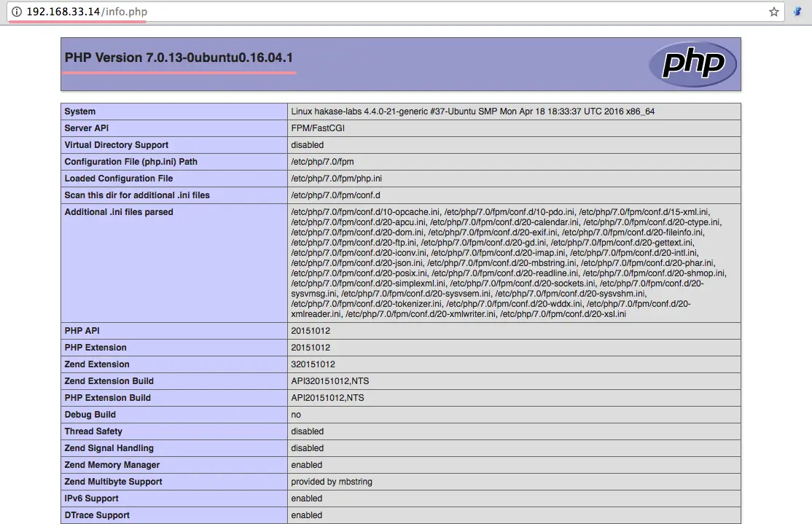Screen dimensions: 812x524
Task: Bookmark this page with the star icon
Action: (x=773, y=12)
